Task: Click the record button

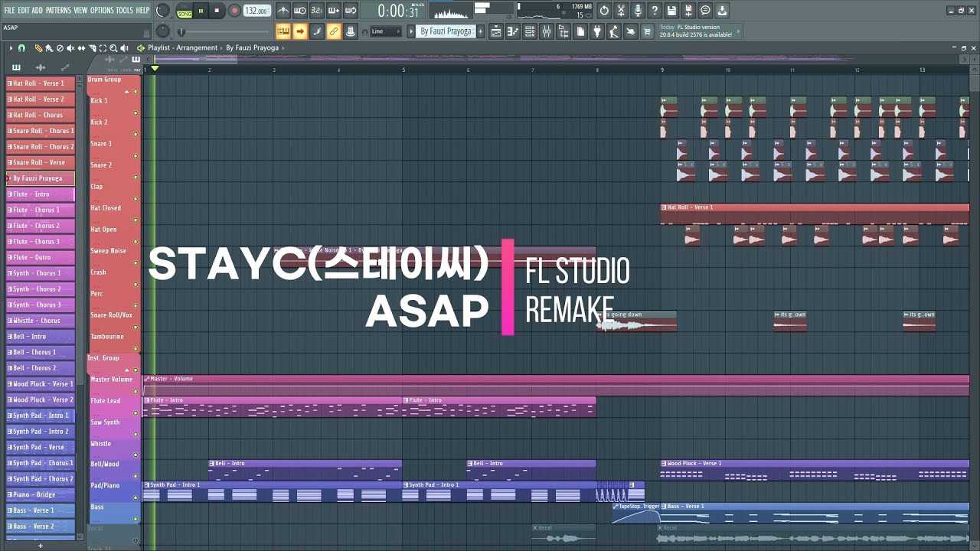Action: pos(234,11)
